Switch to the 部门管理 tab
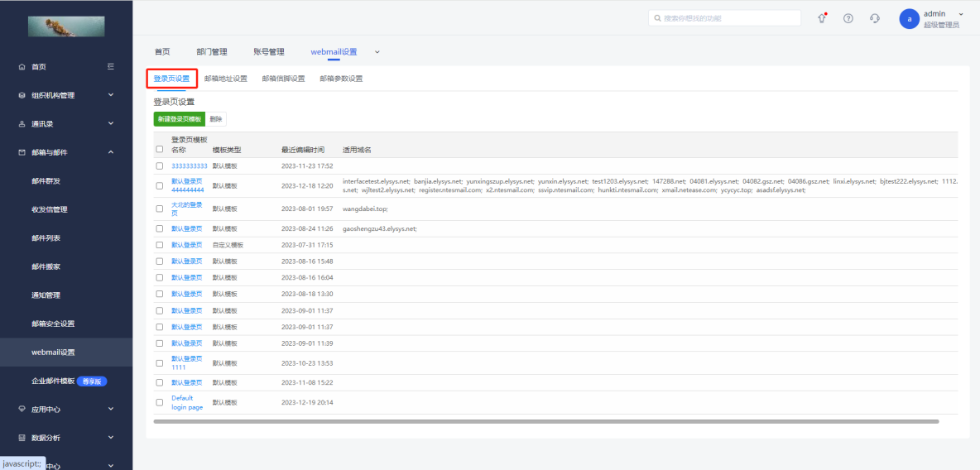The image size is (980, 470). (211, 52)
